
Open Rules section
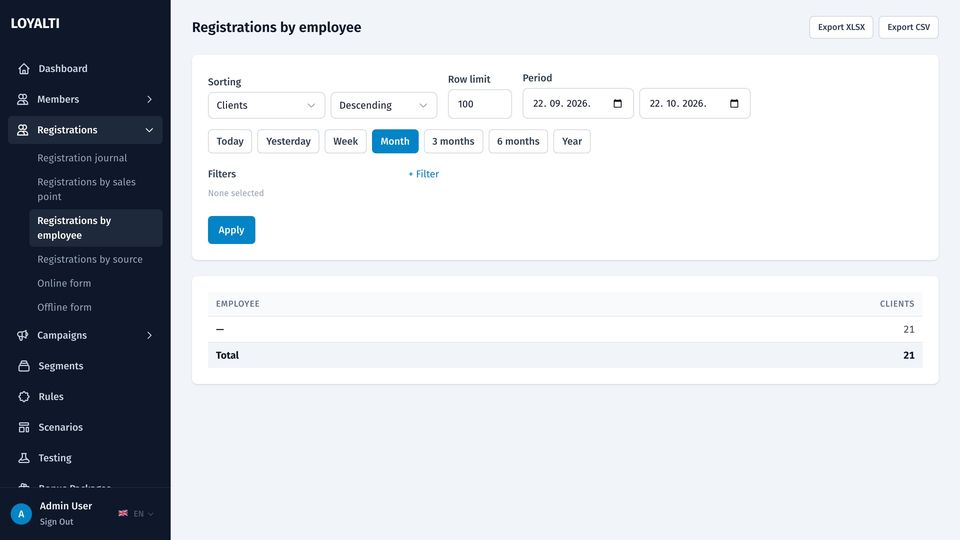51,396
